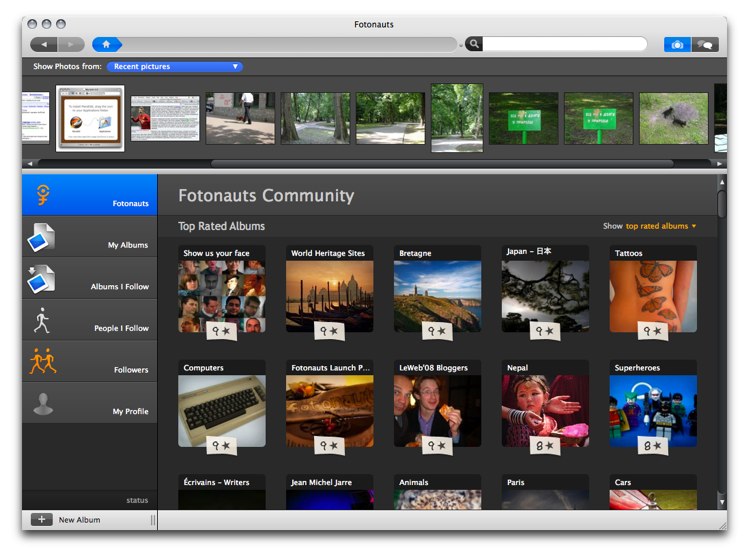Click the People I Follow walker icon
This screenshot has width=749, height=550.
click(x=42, y=320)
